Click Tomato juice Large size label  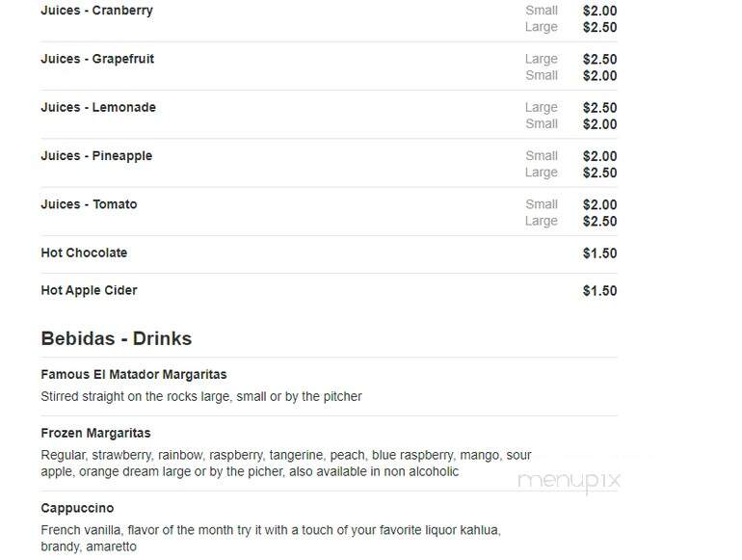(x=541, y=221)
